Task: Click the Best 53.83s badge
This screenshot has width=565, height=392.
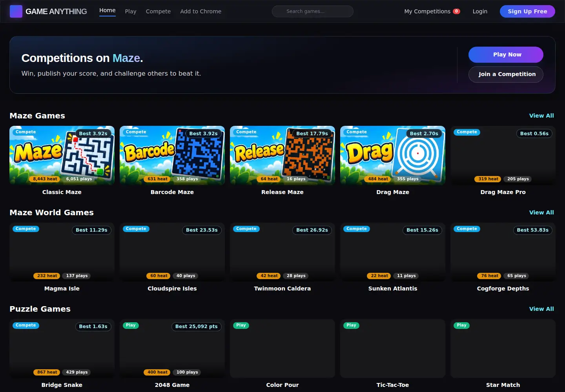Action: [x=532, y=230]
